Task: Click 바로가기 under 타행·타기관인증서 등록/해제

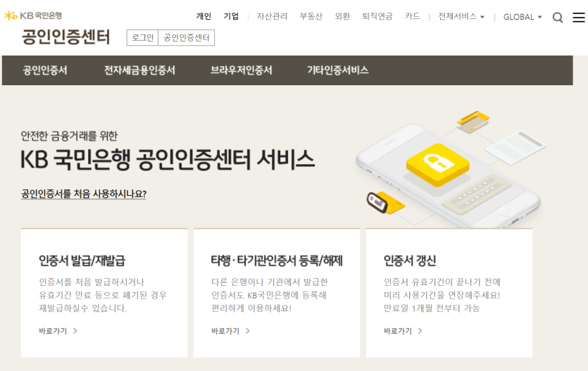Action: click(225, 331)
